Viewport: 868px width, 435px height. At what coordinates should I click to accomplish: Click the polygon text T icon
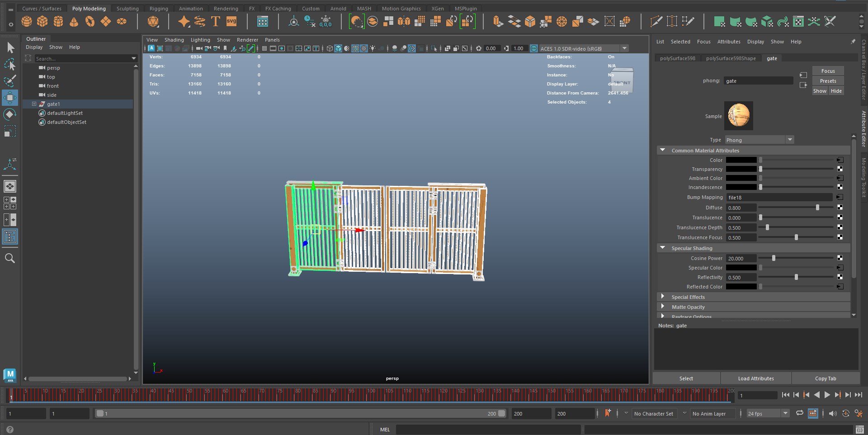pyautogui.click(x=216, y=21)
